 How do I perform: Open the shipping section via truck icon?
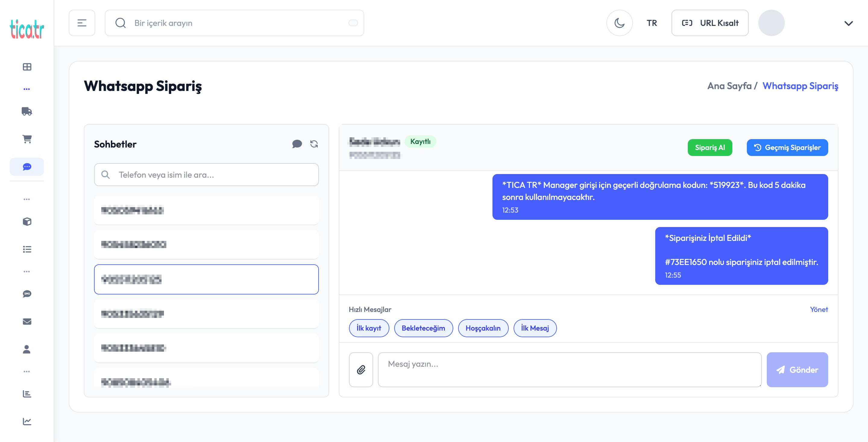(x=27, y=111)
